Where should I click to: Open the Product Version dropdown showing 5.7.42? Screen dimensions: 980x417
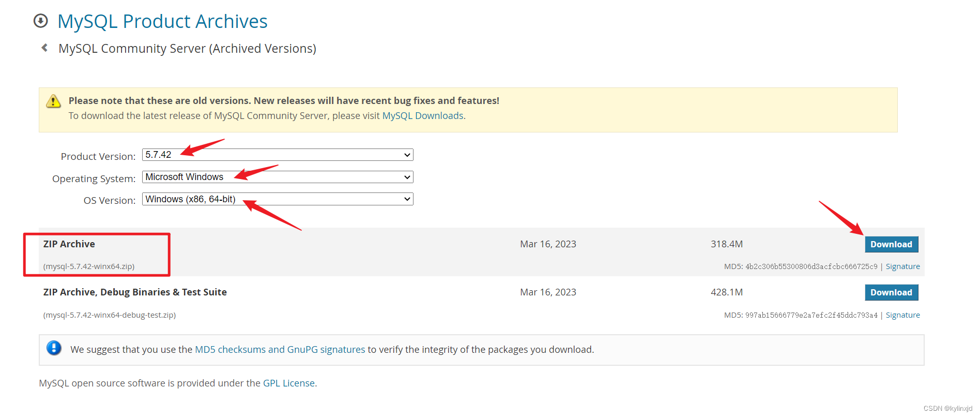278,155
